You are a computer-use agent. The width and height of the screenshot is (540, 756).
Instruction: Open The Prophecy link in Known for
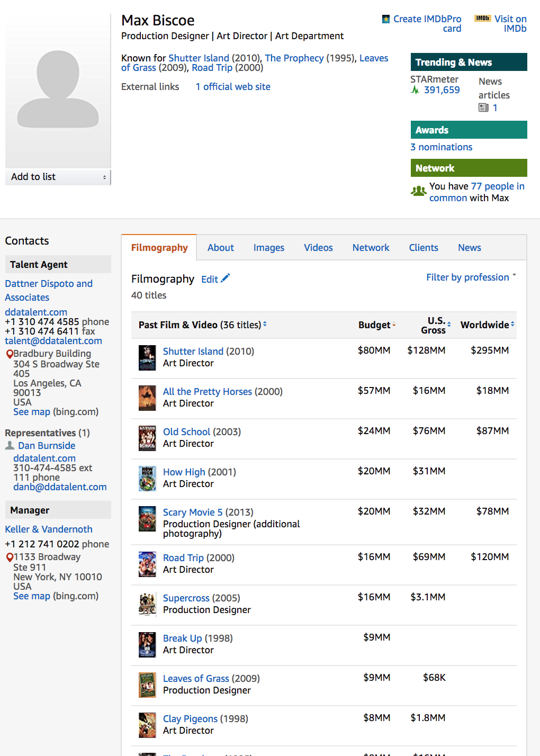[294, 58]
